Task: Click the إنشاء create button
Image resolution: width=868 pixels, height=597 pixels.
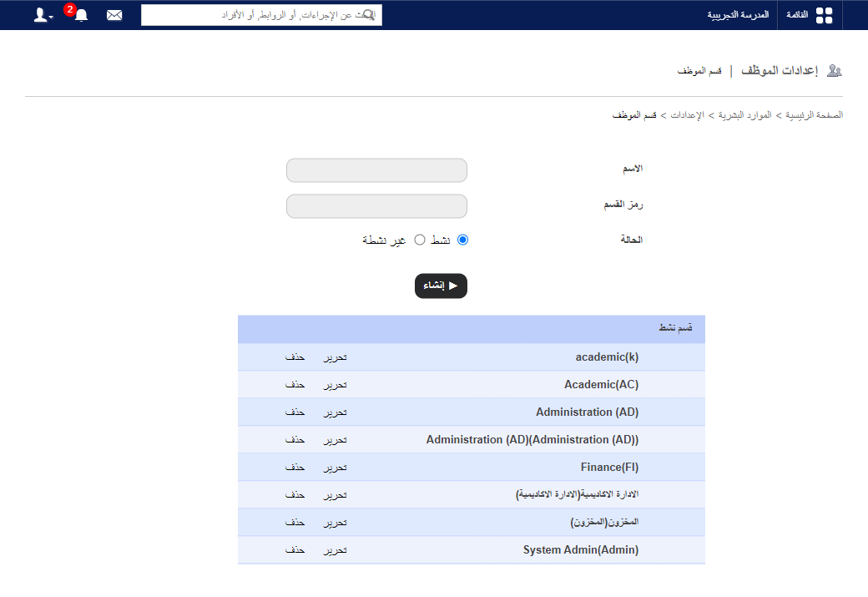Action: tap(441, 286)
